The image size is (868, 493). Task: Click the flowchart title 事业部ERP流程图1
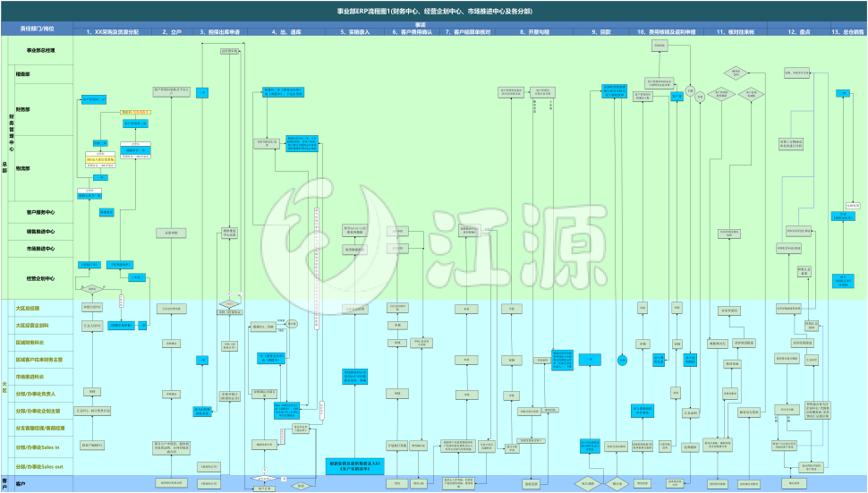pyautogui.click(x=435, y=11)
